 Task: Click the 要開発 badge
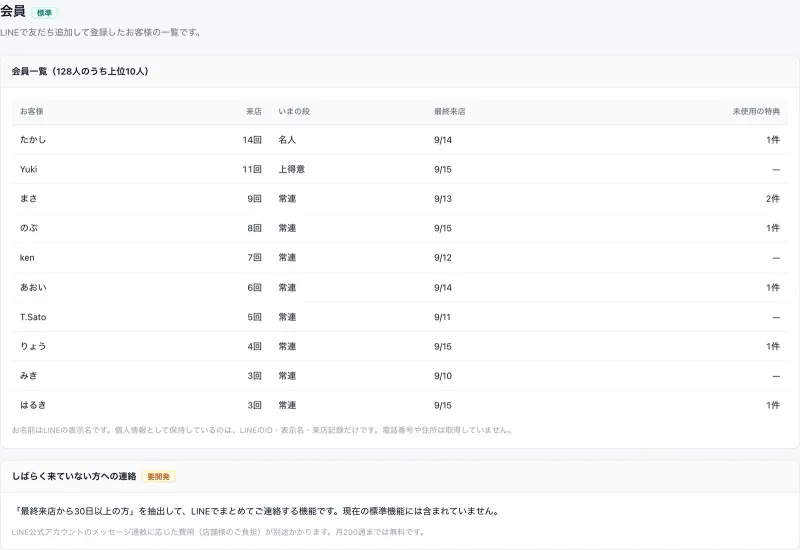158,477
